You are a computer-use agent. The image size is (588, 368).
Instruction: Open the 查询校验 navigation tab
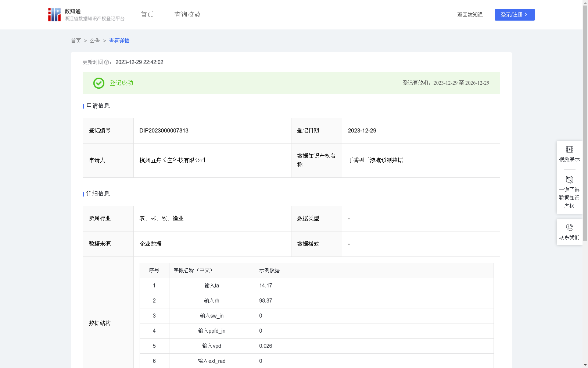[x=187, y=15]
